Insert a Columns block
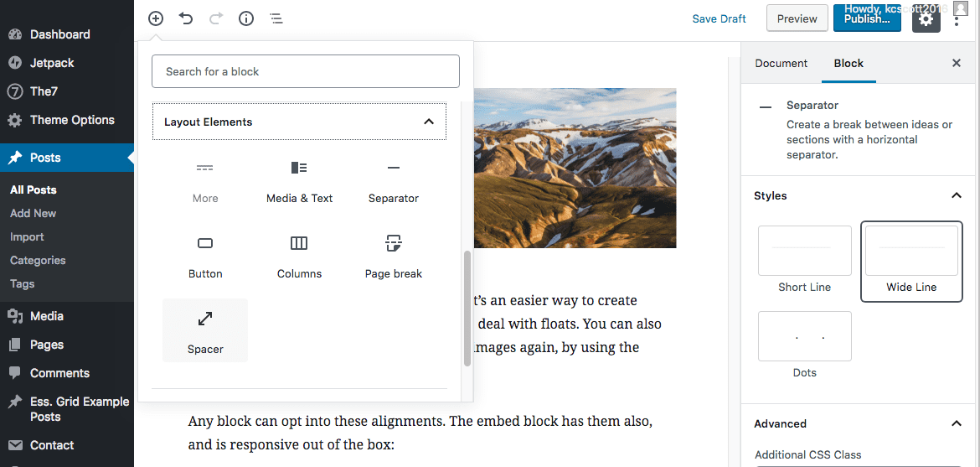This screenshot has width=980, height=467. [x=299, y=257]
